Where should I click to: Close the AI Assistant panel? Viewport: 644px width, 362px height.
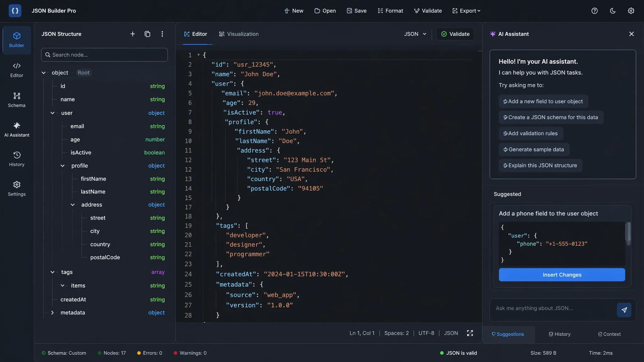point(631,34)
